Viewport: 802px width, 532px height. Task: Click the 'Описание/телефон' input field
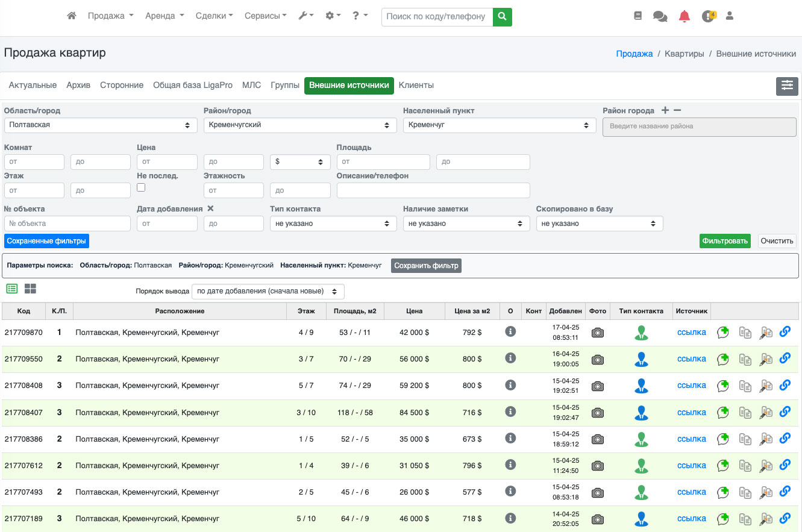433,190
